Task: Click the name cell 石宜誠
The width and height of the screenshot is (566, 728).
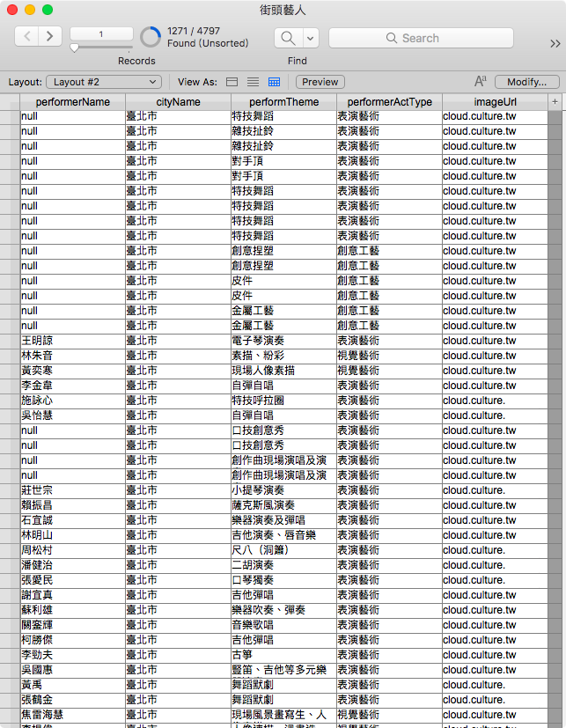Action: pyautogui.click(x=73, y=520)
